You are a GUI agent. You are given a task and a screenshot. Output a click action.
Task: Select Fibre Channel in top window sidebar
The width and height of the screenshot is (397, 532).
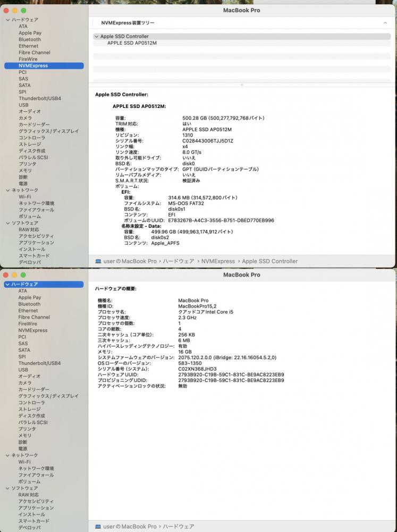(34, 53)
